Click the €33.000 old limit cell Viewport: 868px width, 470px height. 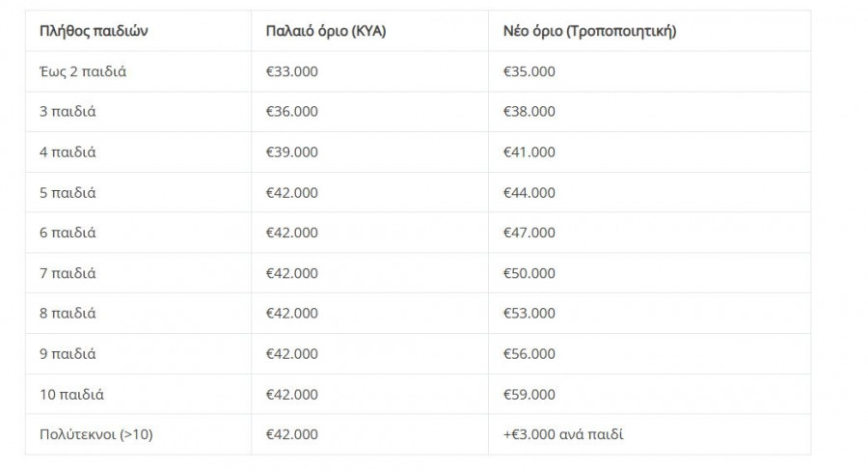(x=291, y=71)
